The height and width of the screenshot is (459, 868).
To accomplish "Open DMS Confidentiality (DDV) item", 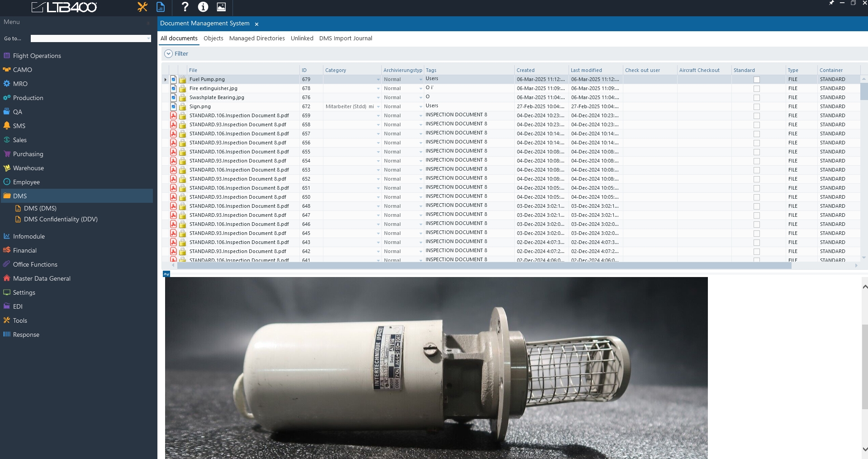I will point(61,219).
